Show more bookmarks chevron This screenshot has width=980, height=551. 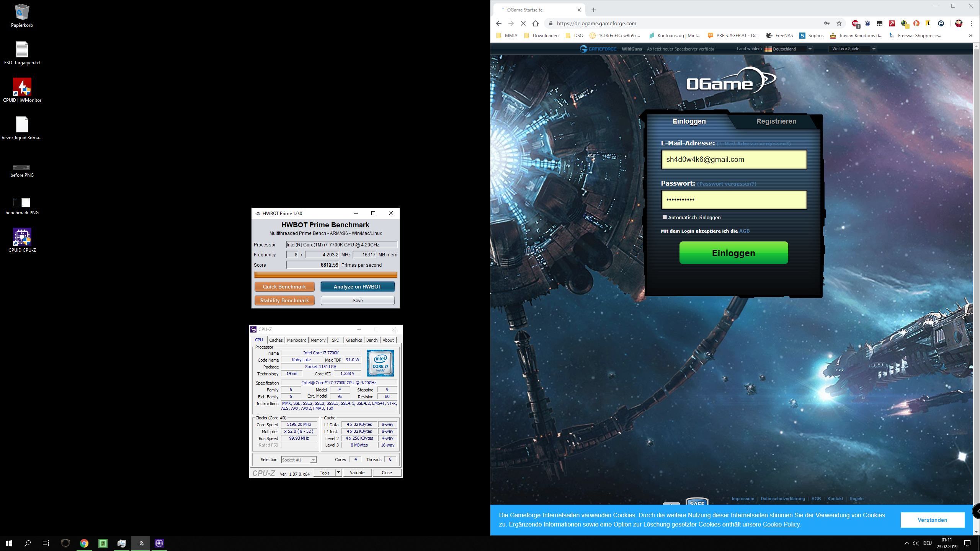point(970,36)
